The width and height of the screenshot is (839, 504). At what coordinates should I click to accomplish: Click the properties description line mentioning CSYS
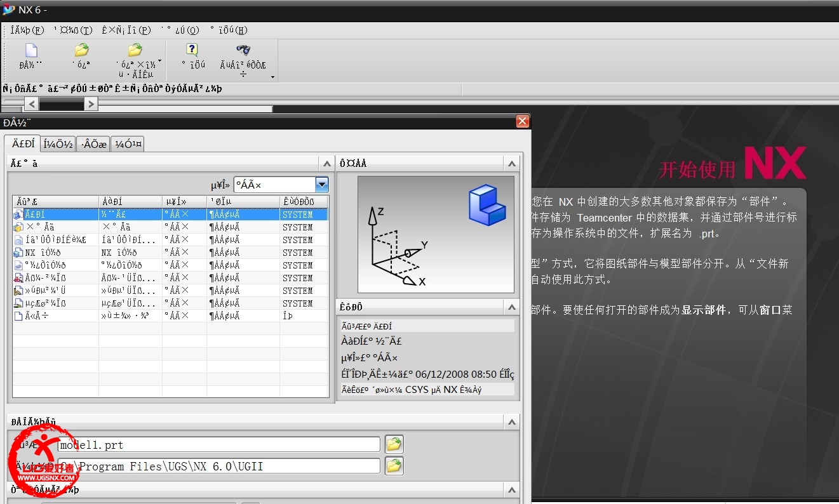tap(427, 390)
